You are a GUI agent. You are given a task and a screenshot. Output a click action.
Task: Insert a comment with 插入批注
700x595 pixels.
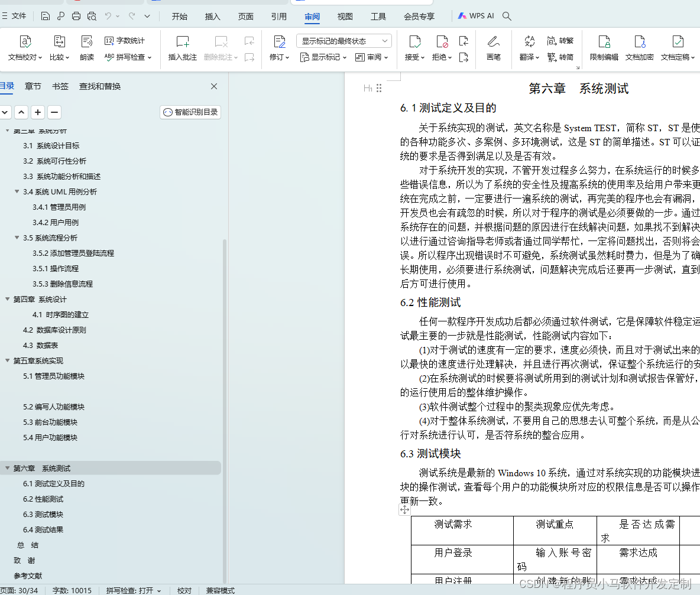182,49
